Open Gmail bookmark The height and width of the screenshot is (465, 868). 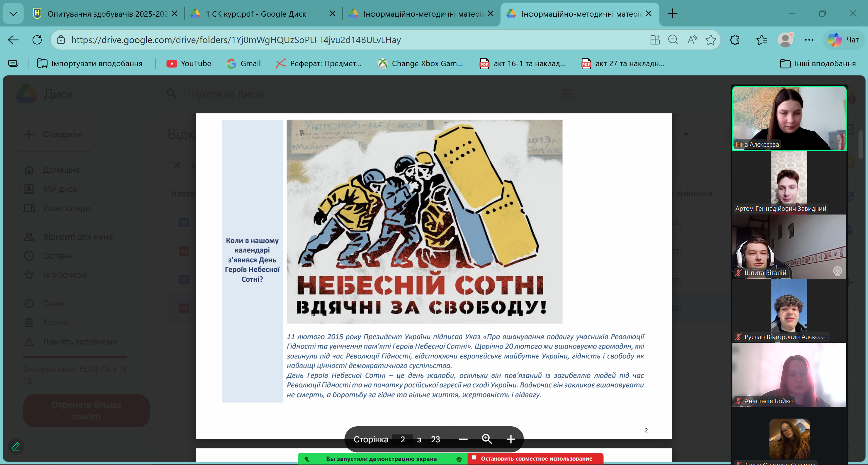click(244, 63)
